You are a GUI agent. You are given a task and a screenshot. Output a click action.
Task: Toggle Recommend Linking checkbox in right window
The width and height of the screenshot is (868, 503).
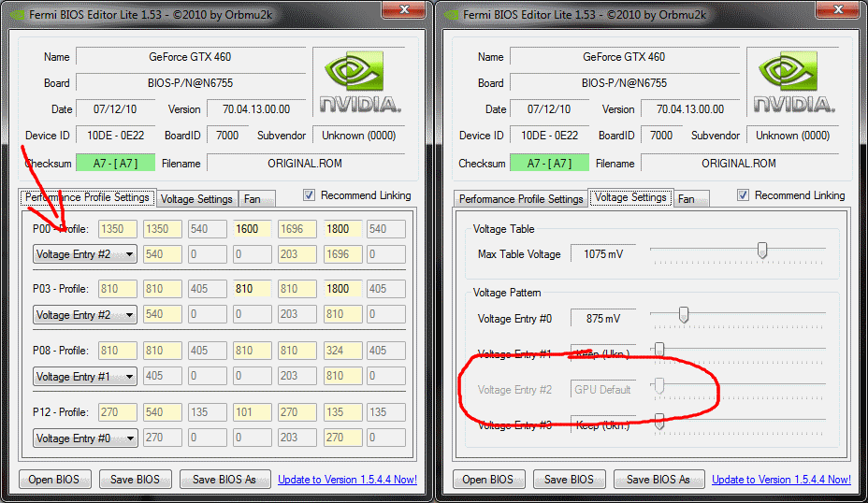(x=743, y=195)
